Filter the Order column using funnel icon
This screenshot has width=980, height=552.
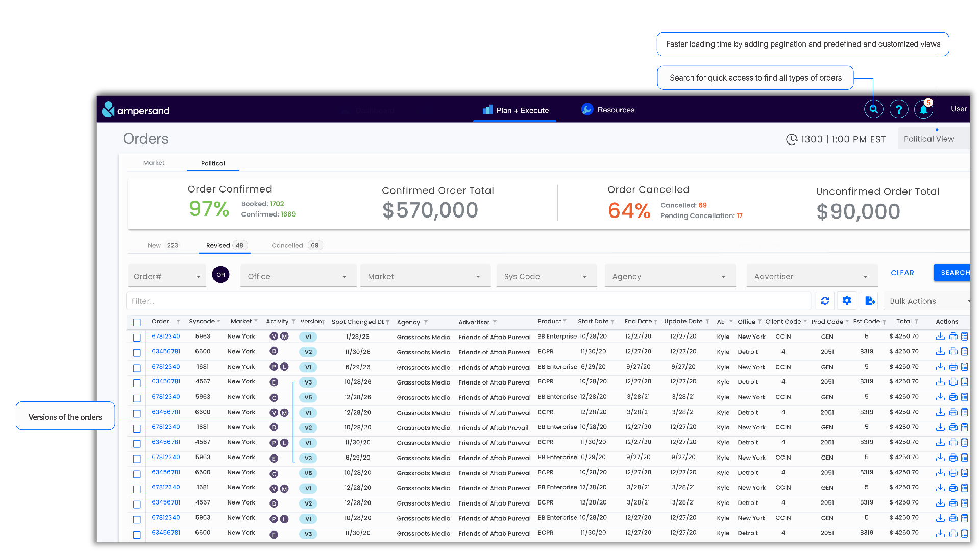[x=178, y=322]
